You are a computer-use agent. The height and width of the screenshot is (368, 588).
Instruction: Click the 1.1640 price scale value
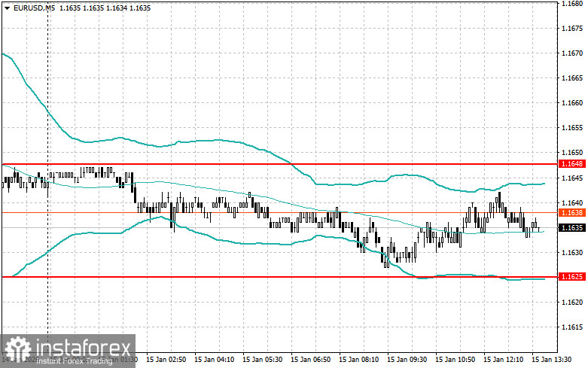[x=572, y=202]
